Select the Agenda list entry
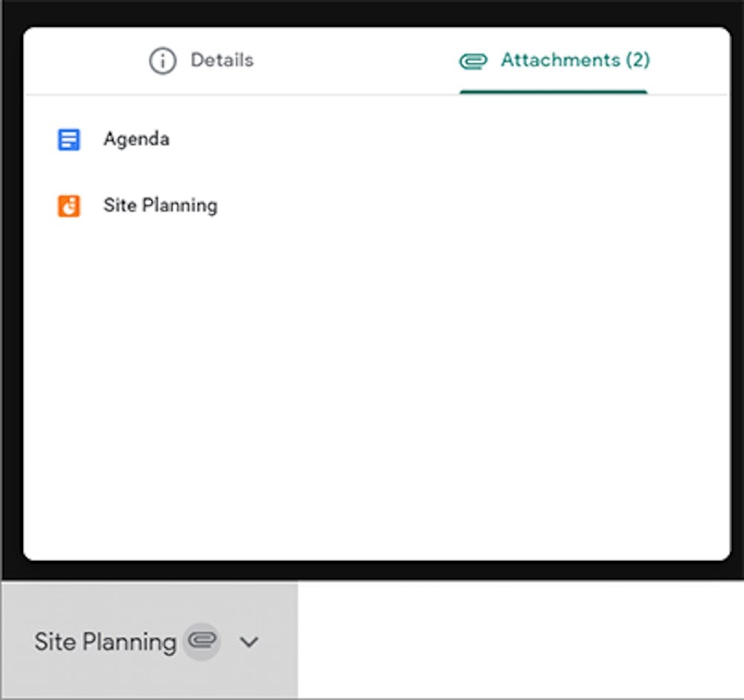 (x=136, y=138)
